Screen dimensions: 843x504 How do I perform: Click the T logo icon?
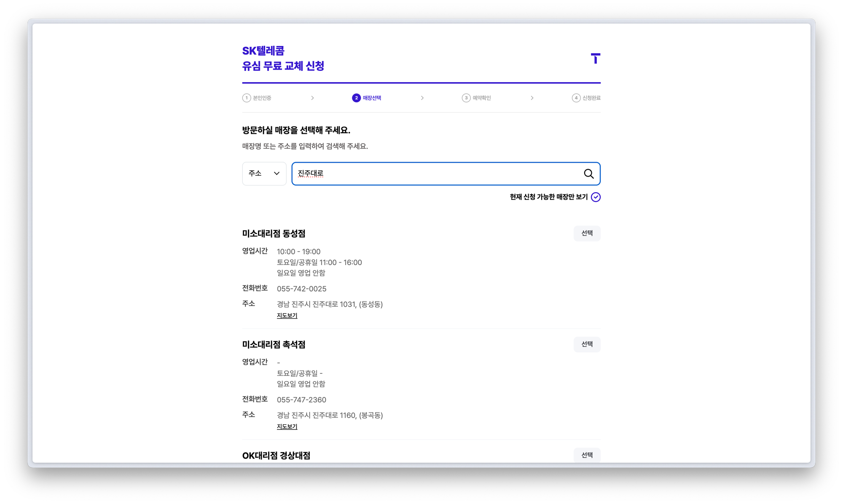595,59
